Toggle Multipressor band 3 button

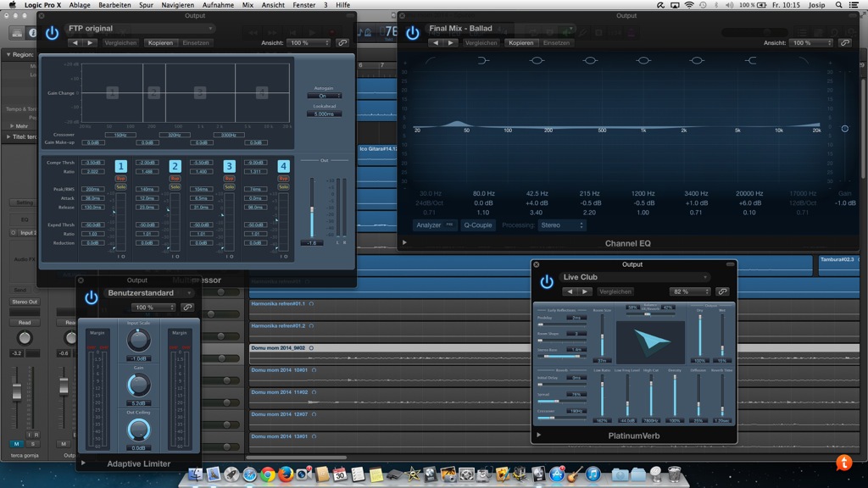(x=229, y=166)
